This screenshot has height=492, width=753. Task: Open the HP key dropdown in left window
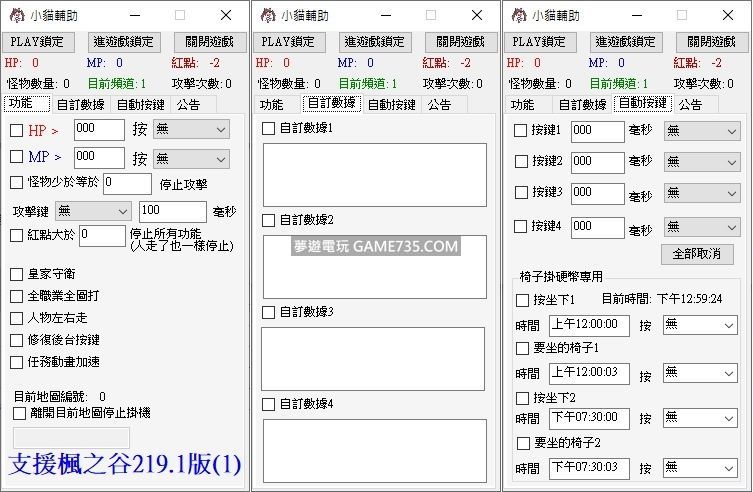tap(191, 130)
